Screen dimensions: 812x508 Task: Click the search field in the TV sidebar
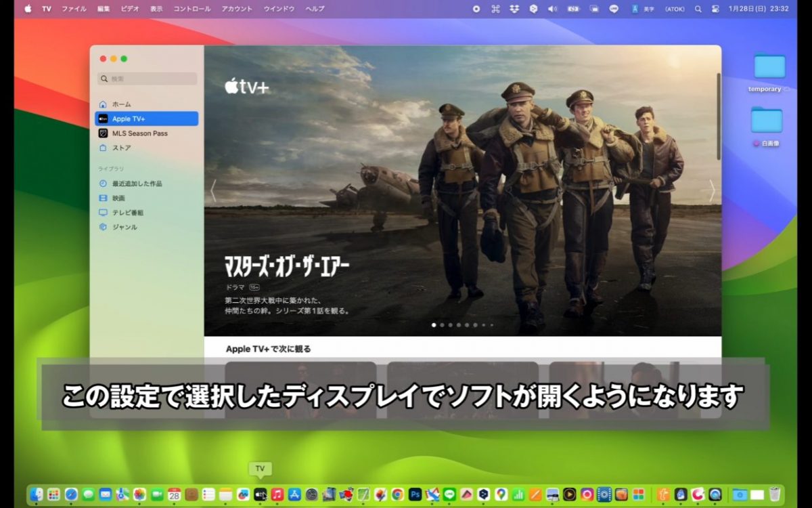click(147, 79)
